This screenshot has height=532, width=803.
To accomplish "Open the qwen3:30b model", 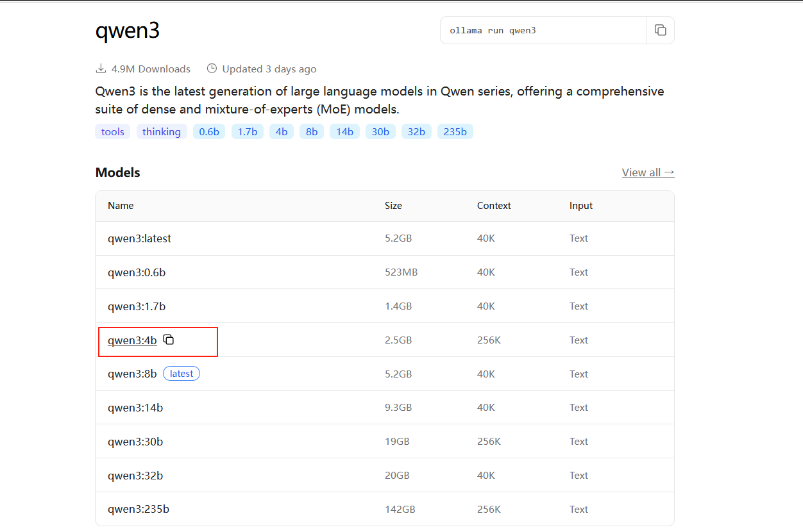I will [135, 442].
